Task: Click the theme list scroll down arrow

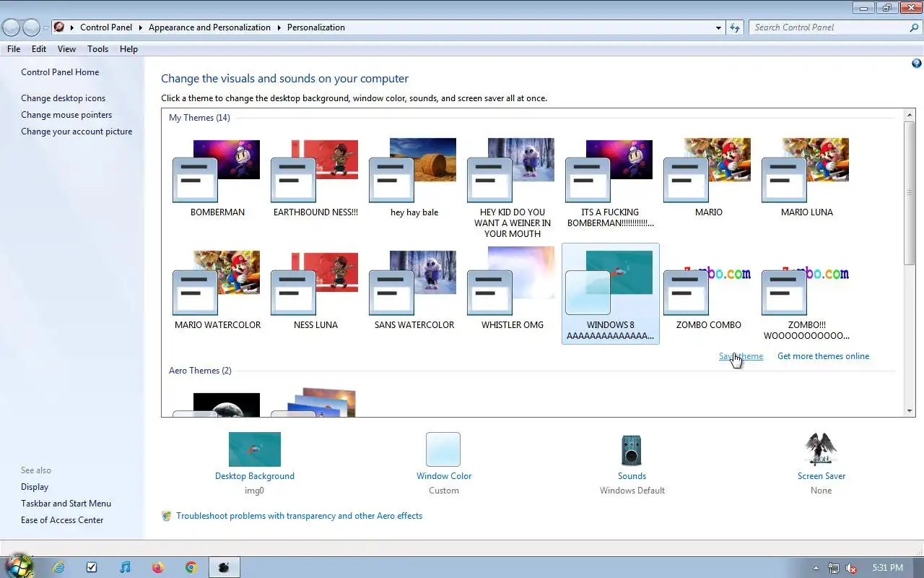Action: click(x=910, y=411)
